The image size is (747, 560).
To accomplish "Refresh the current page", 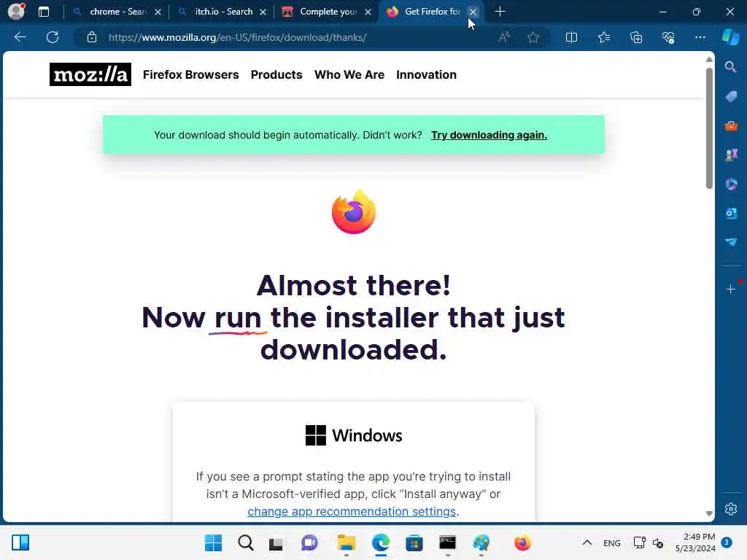I will click(53, 37).
